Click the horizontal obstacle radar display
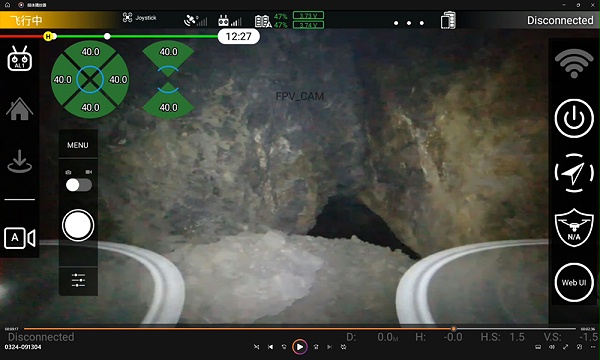 90,80
